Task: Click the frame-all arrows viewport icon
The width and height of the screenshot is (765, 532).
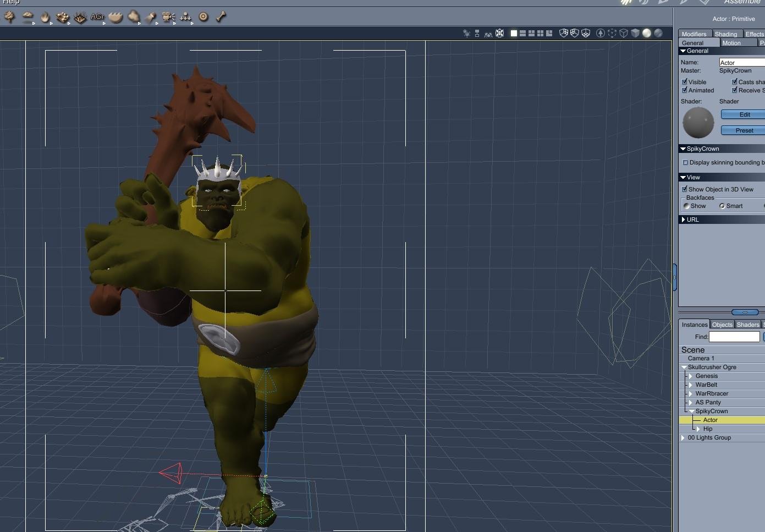Action: (499, 34)
